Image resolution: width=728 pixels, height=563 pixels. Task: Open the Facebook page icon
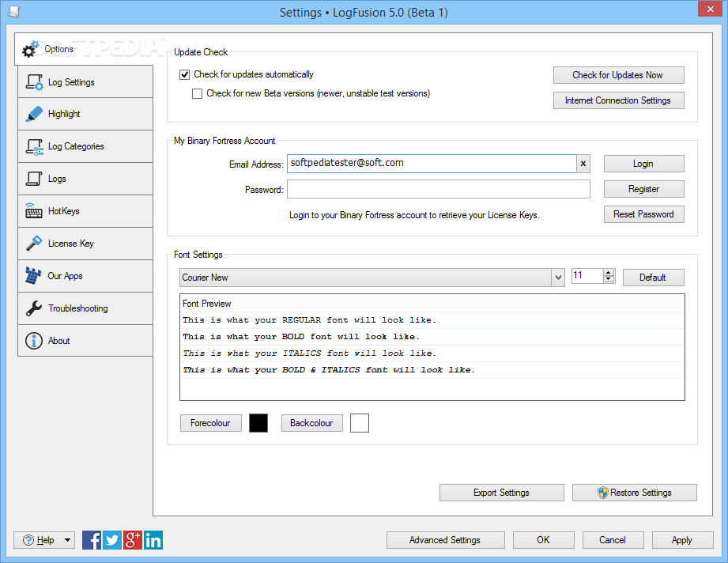coord(92,540)
